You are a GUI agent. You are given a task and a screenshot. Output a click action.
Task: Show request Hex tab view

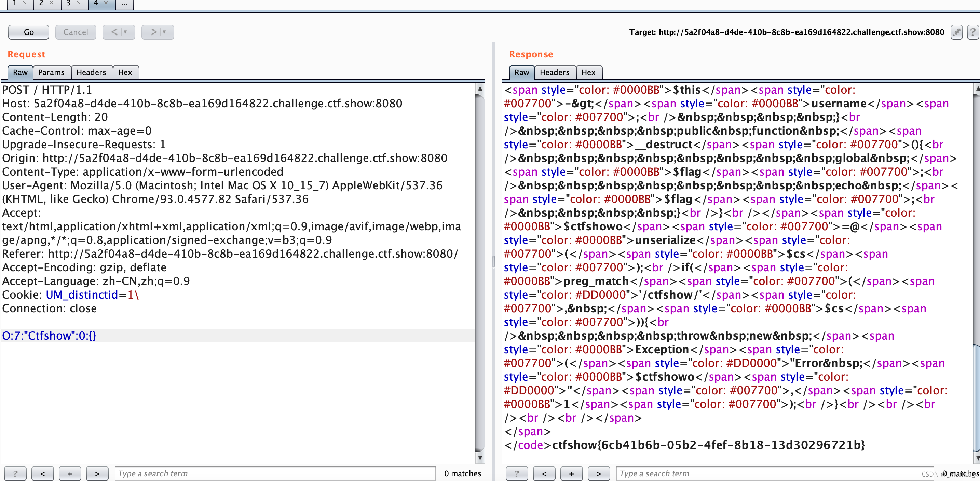[x=125, y=73]
